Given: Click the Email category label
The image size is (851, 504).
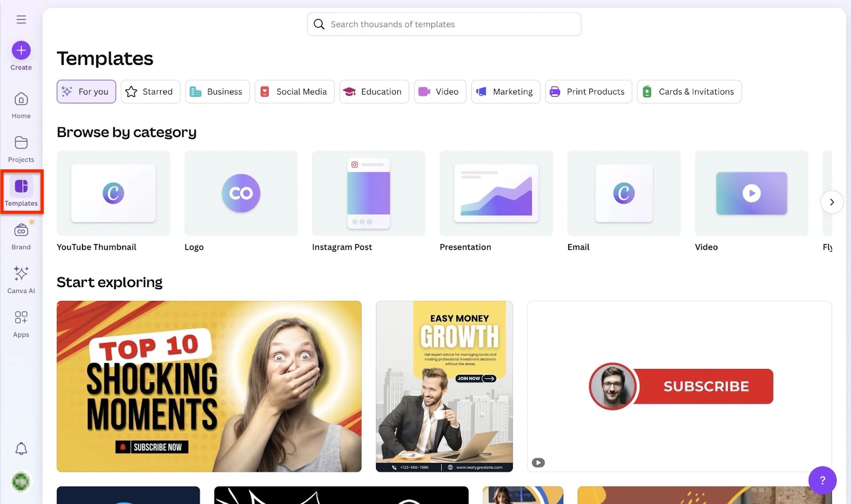Looking at the screenshot, I should pyautogui.click(x=579, y=247).
